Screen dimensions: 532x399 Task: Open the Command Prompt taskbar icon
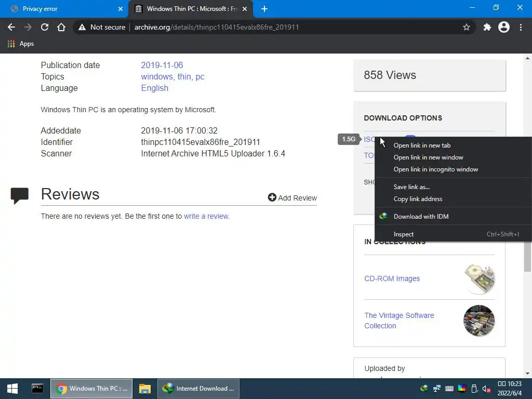(37, 389)
